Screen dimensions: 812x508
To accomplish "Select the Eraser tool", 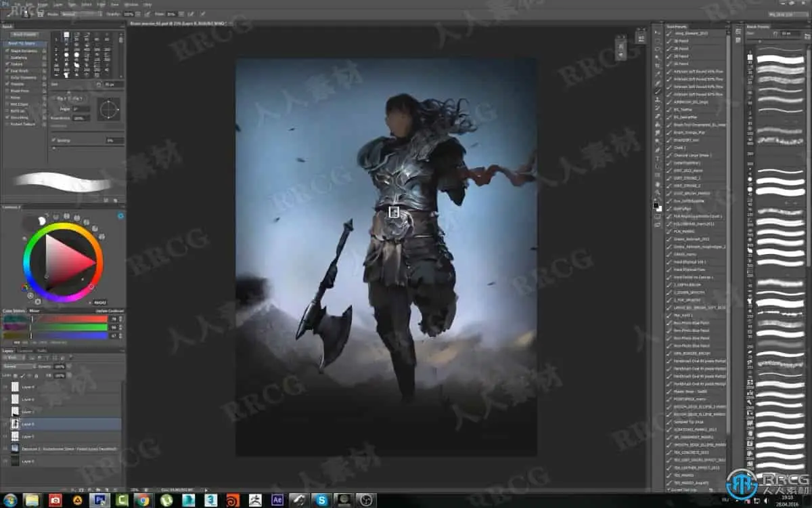I will pyautogui.click(x=658, y=116).
